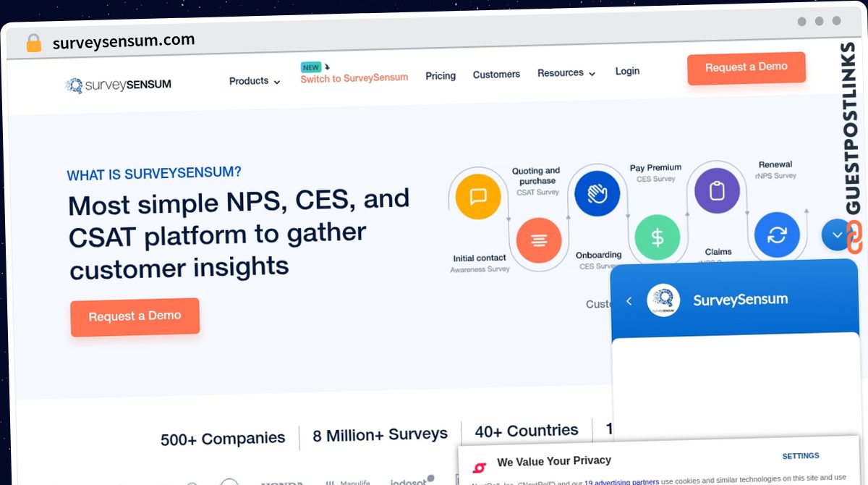Click the WHAT IS SURVEYSENSUM? heading
This screenshot has height=485, width=868.
pyautogui.click(x=154, y=174)
